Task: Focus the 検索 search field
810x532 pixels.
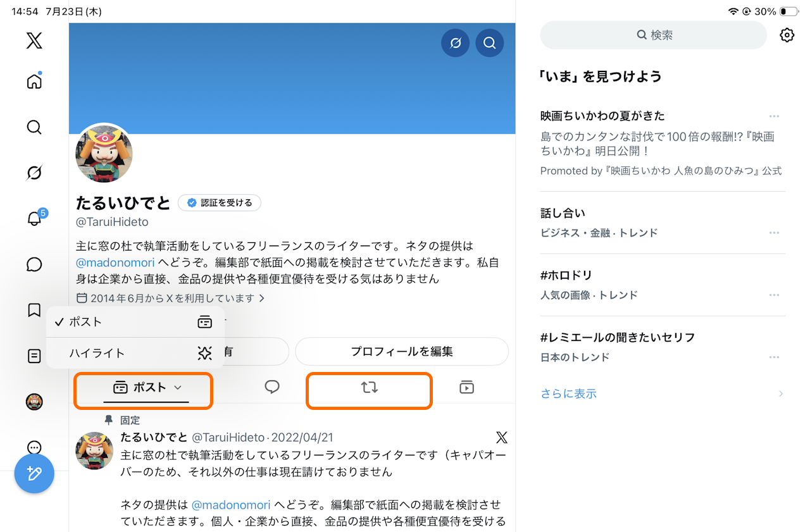Action: [x=653, y=35]
